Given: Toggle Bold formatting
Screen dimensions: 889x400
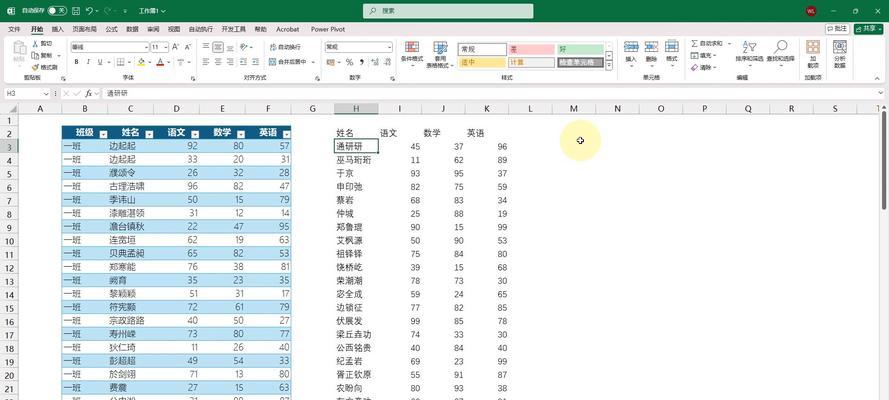Looking at the screenshot, I should click(77, 62).
